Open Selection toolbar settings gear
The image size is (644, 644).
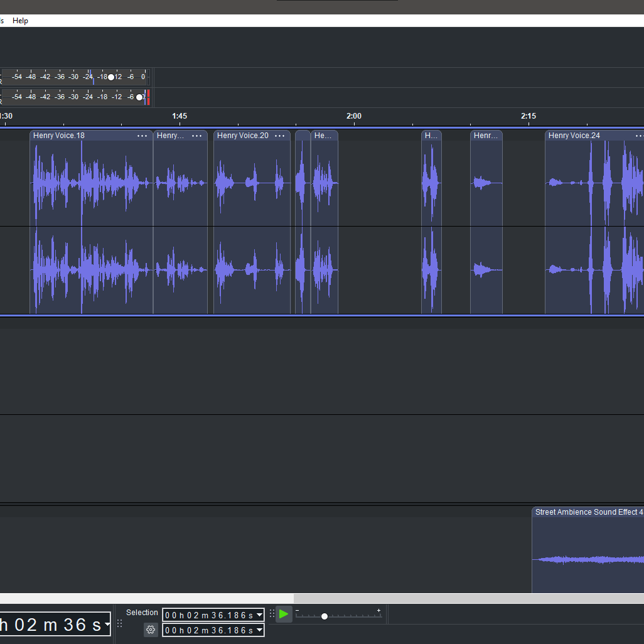click(x=151, y=629)
